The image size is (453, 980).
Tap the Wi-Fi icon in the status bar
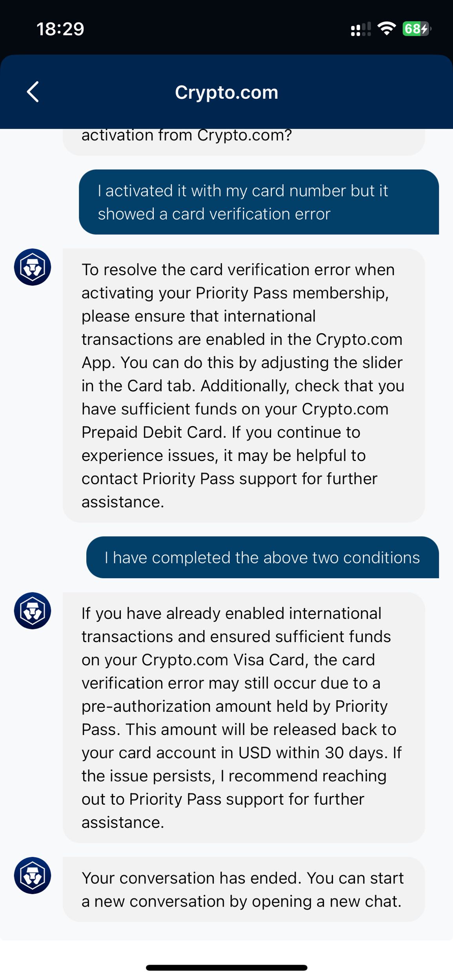pyautogui.click(x=388, y=29)
